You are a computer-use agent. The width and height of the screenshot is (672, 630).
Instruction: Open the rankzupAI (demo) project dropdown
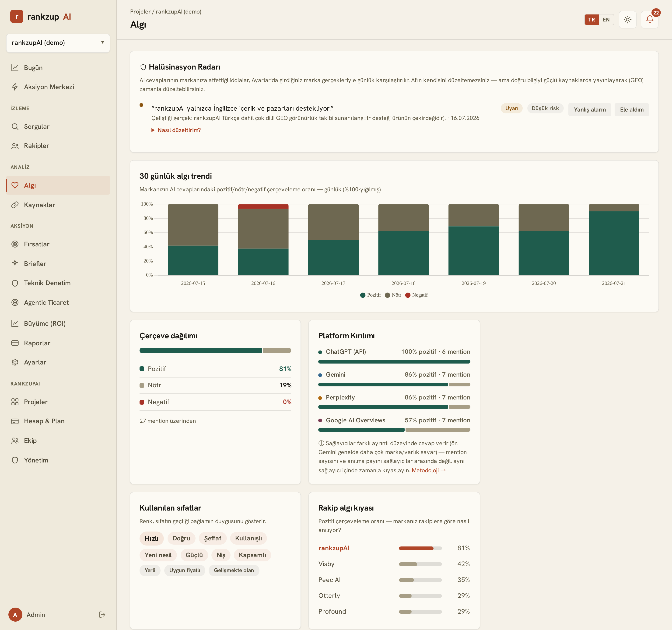58,43
